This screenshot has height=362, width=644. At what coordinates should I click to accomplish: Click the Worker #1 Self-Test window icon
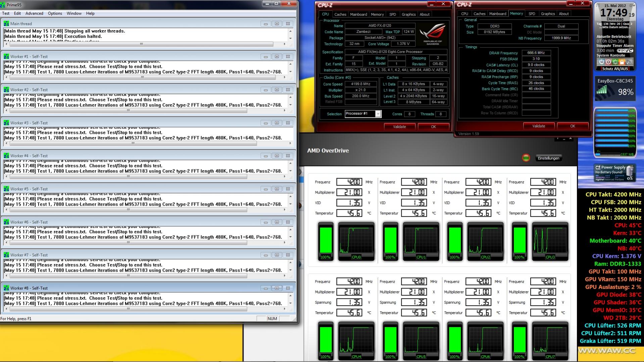click(6, 57)
